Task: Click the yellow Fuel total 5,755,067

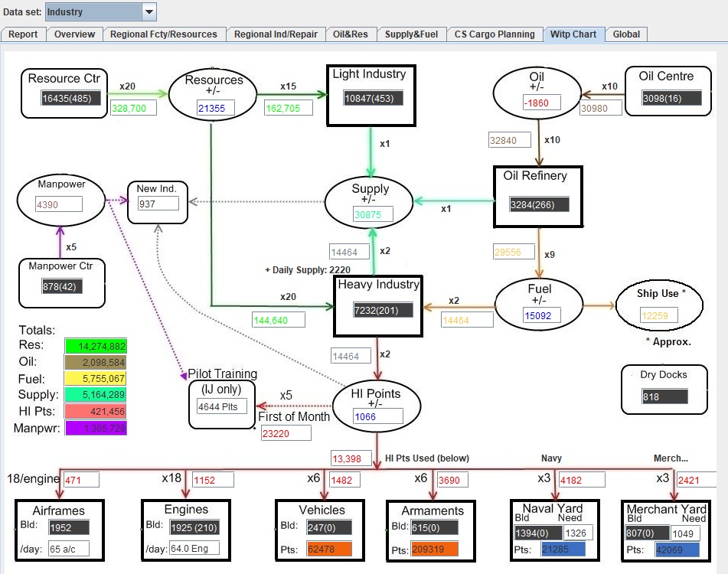Action: point(96,379)
